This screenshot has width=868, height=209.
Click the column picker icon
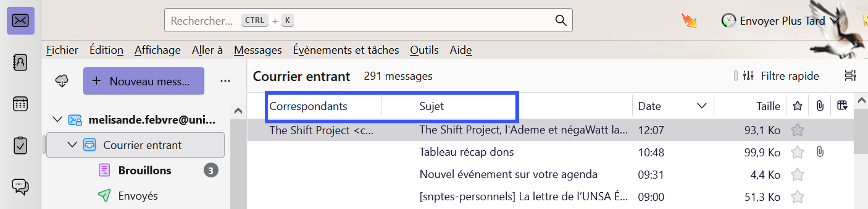tap(842, 106)
